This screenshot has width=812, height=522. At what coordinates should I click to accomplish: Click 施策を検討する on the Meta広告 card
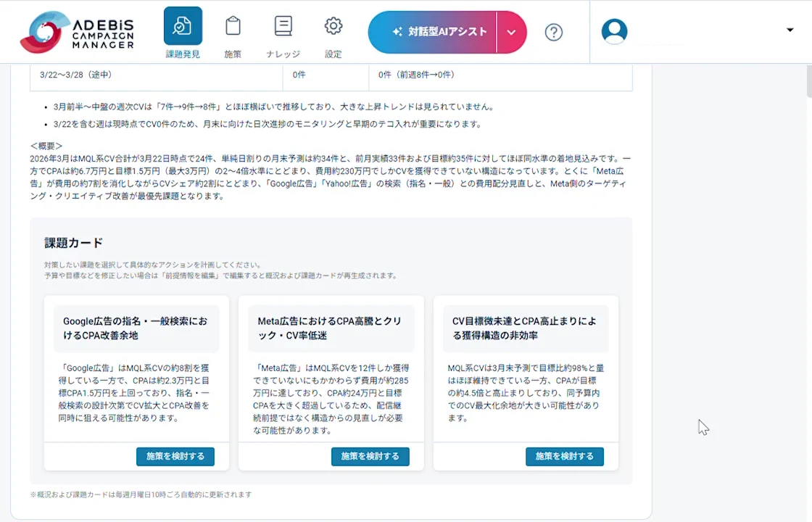click(x=370, y=456)
